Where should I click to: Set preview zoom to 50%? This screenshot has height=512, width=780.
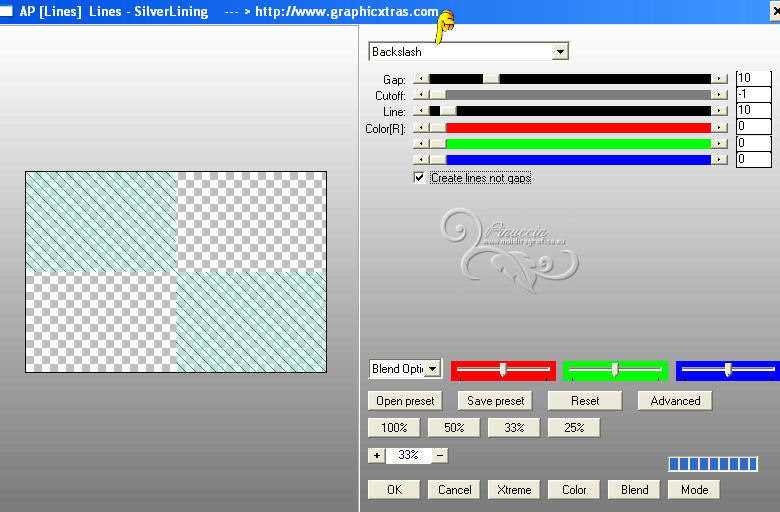click(454, 428)
